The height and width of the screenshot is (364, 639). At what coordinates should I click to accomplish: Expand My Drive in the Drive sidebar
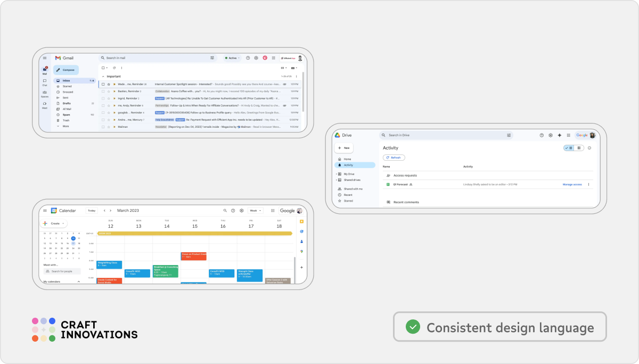pos(336,174)
